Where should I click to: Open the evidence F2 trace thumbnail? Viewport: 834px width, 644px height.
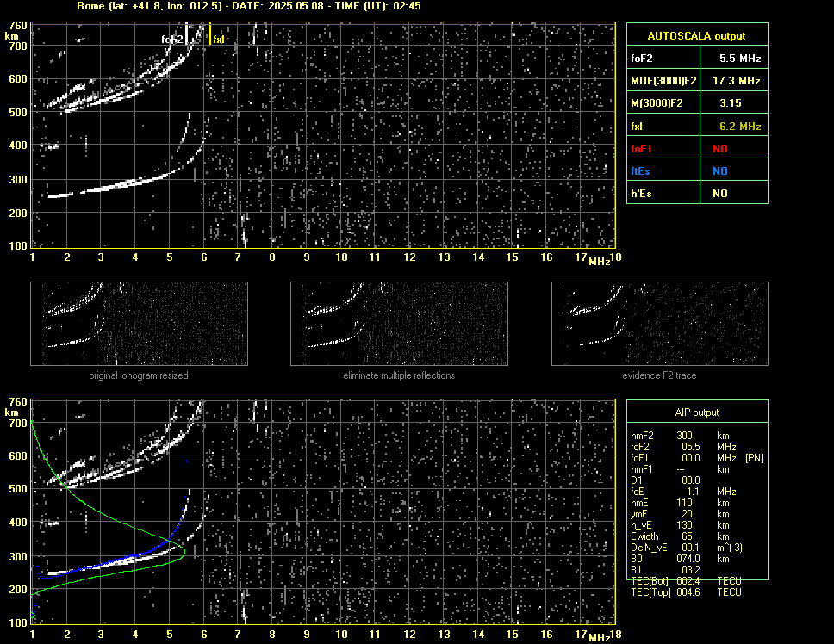click(660, 324)
